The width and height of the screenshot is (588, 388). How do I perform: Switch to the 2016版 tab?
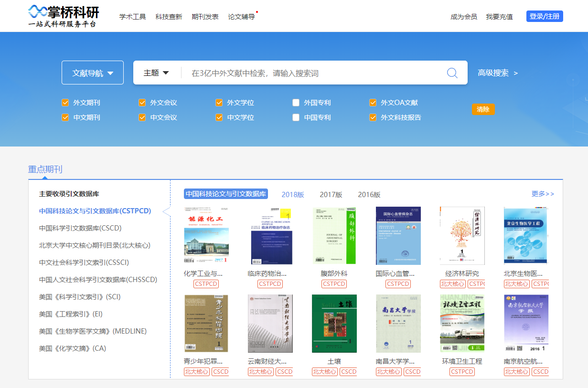coord(369,195)
